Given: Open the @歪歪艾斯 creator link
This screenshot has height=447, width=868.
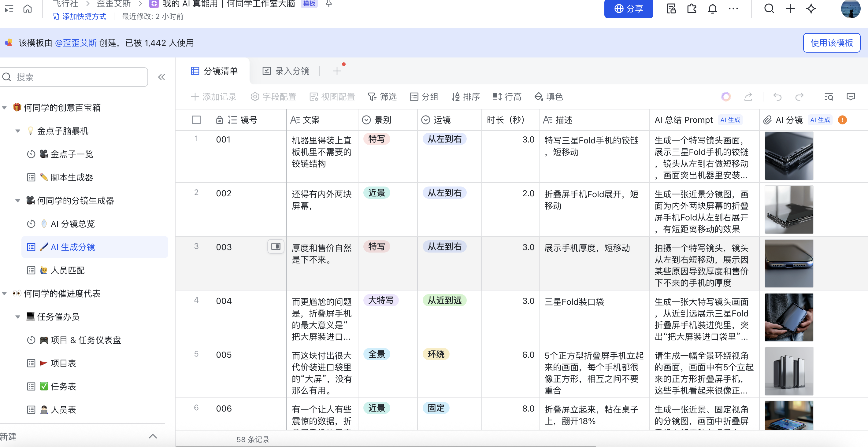Looking at the screenshot, I should click(x=76, y=43).
